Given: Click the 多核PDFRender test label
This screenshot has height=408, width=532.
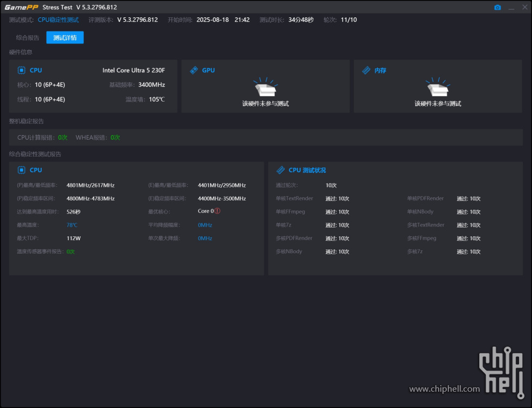Looking at the screenshot, I should (294, 238).
